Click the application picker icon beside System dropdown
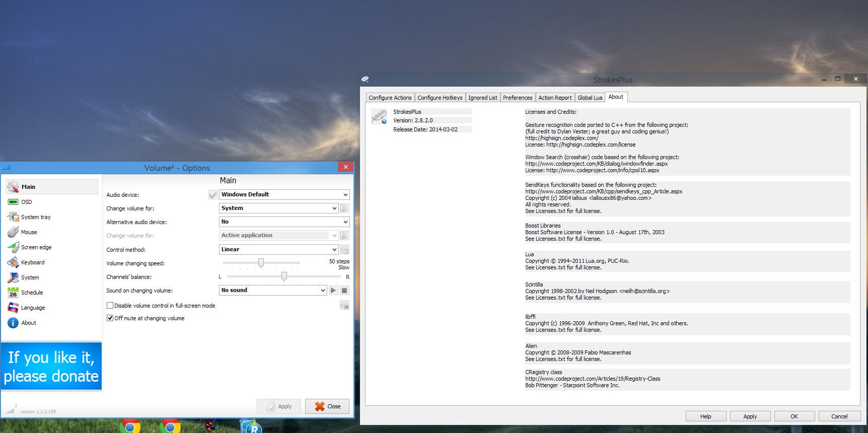 pos(344,208)
